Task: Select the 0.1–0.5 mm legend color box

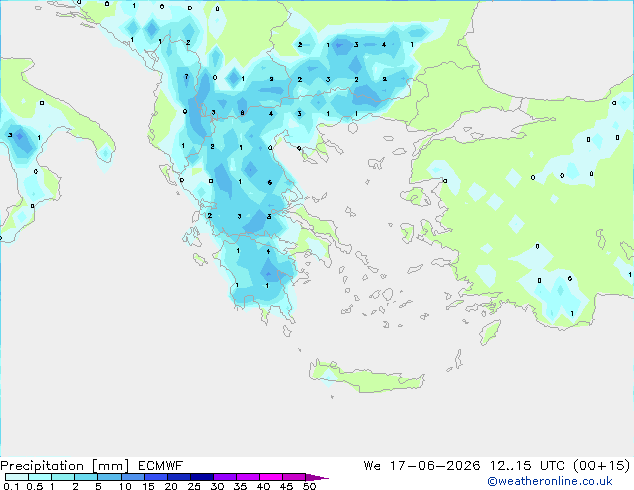Action: [17, 477]
